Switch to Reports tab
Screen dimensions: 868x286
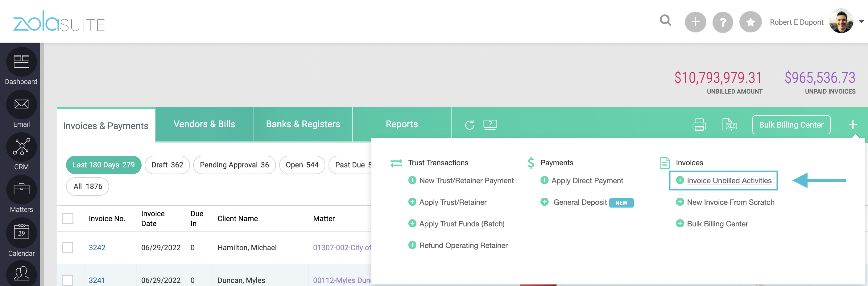(401, 124)
